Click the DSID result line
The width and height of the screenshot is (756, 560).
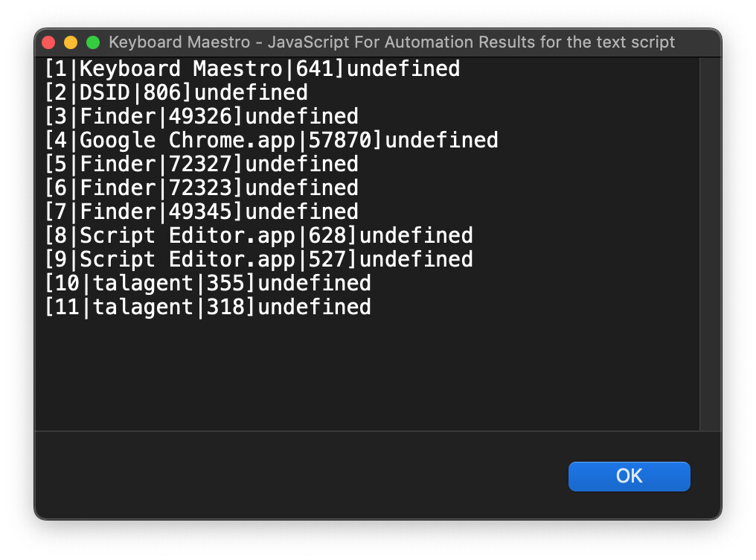[176, 93]
